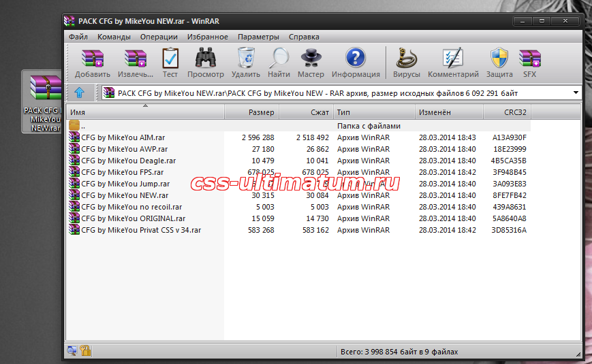
Task: Open the Найти magnifier tool
Action: [x=279, y=58]
